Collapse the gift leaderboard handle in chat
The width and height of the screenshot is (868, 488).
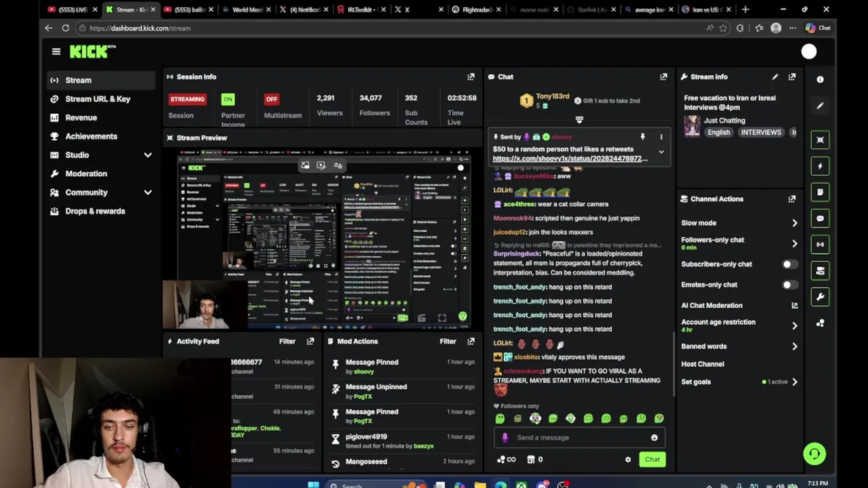tap(579, 120)
